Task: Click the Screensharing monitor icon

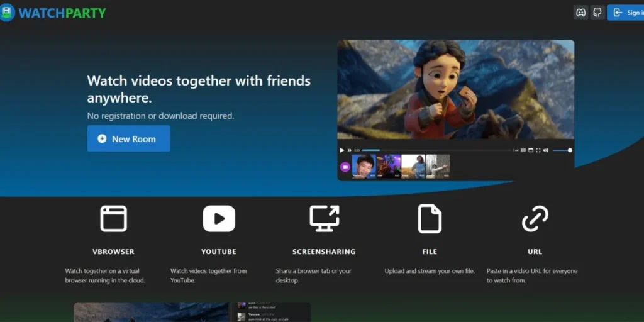Action: pos(325,218)
